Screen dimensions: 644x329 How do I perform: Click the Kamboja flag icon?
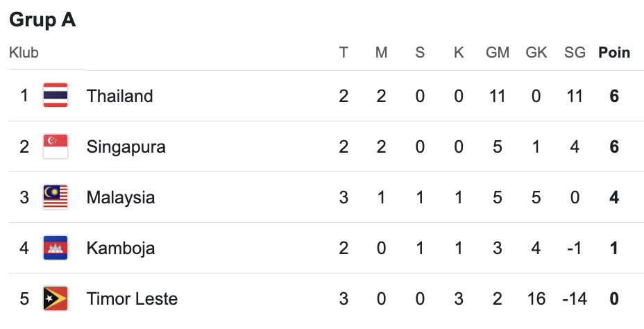pos(56,248)
